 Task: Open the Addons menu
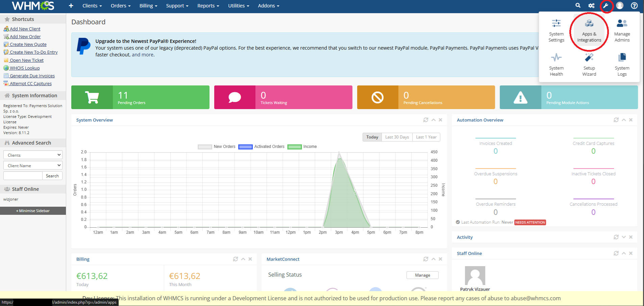point(269,6)
